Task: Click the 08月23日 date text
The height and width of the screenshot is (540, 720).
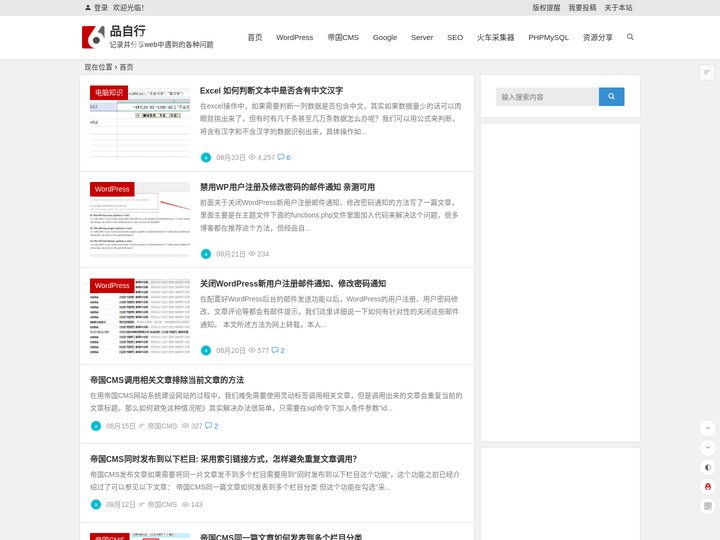Action: [231, 158]
